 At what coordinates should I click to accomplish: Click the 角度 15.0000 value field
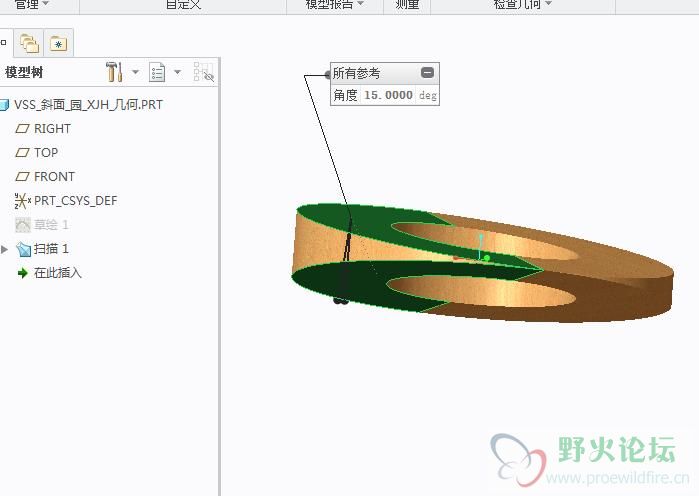click(388, 95)
